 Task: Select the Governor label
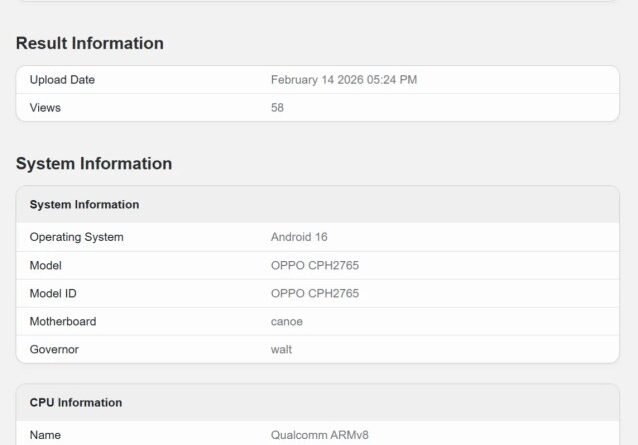click(x=54, y=349)
